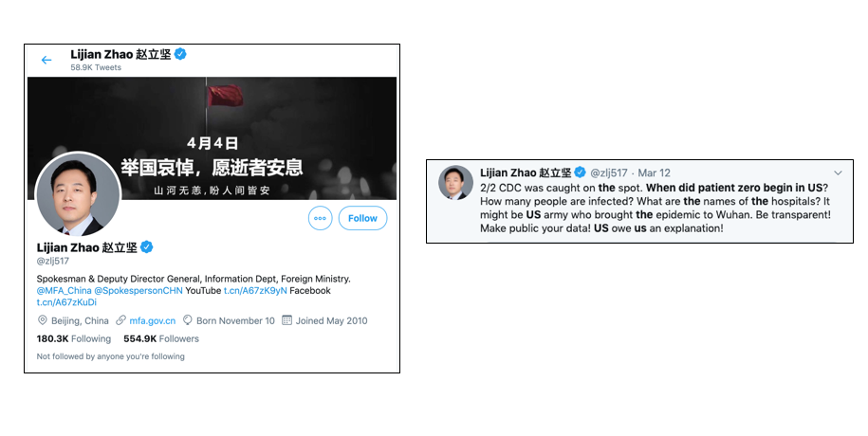868x436 pixels.
Task: Click the chain link icon beside mfa.gov.cn
Action: (x=120, y=320)
